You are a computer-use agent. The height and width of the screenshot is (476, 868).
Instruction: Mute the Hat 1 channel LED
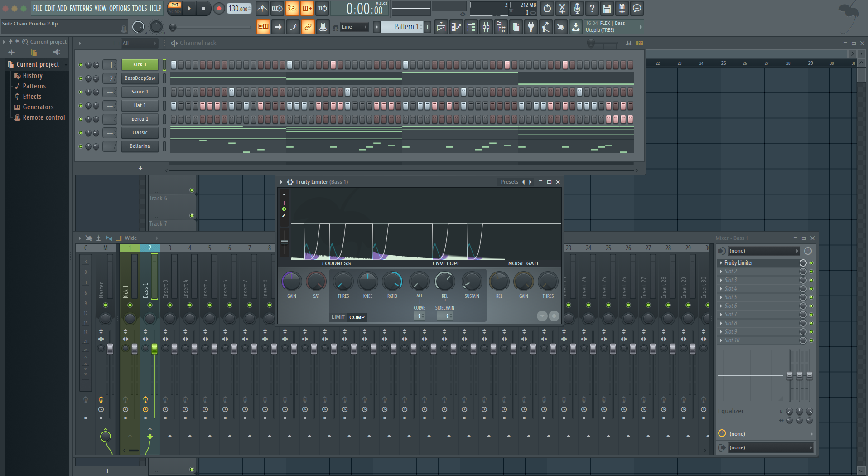click(x=81, y=106)
